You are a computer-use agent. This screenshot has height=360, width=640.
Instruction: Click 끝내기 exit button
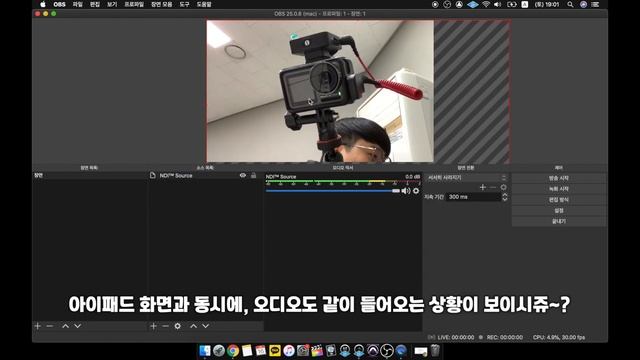pos(559,221)
